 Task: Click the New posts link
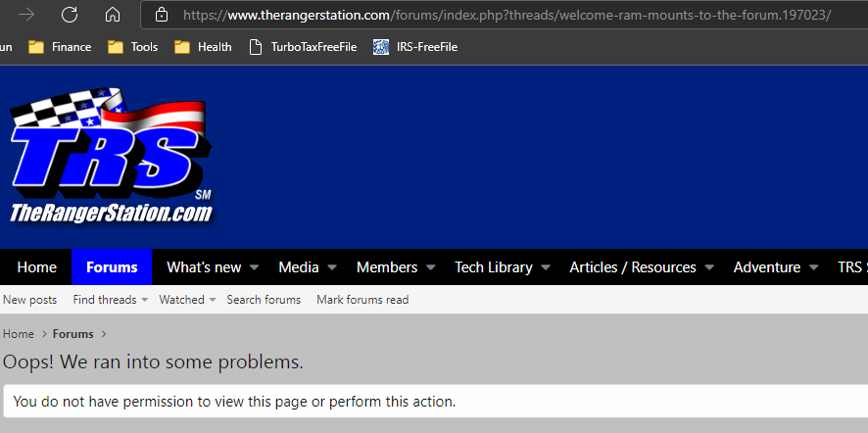[30, 300]
